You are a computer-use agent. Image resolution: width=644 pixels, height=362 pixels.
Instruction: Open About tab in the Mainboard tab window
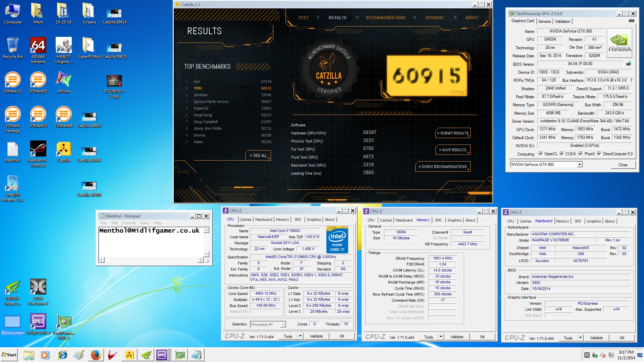click(x=609, y=221)
